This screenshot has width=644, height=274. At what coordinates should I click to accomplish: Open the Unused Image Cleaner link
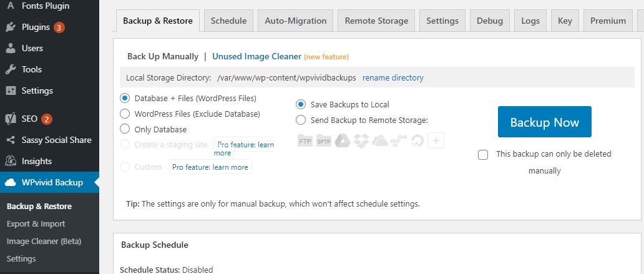tap(256, 56)
